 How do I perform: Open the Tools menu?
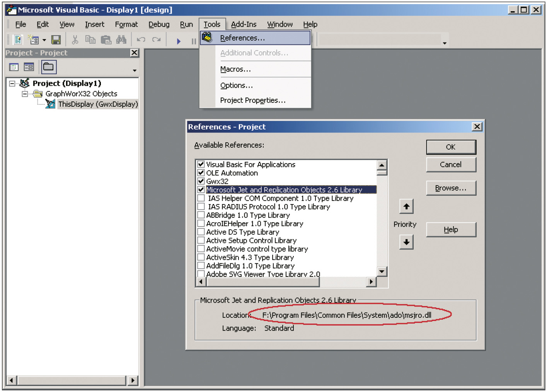pyautogui.click(x=212, y=24)
